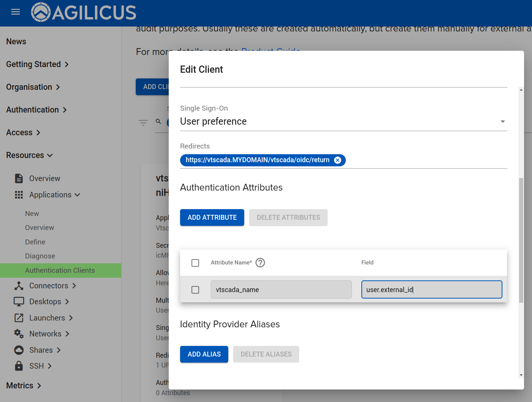Click the Launchers icon in sidebar
Viewport: 532px width, 402px height.
[x=19, y=318]
